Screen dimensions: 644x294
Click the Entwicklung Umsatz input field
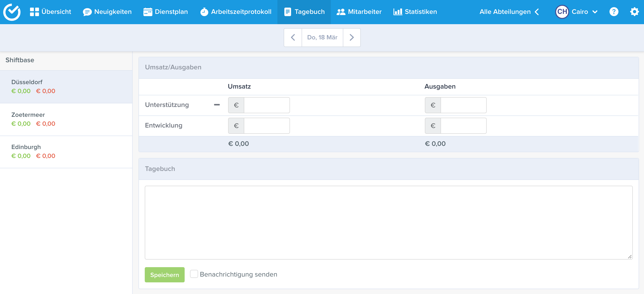click(x=267, y=126)
